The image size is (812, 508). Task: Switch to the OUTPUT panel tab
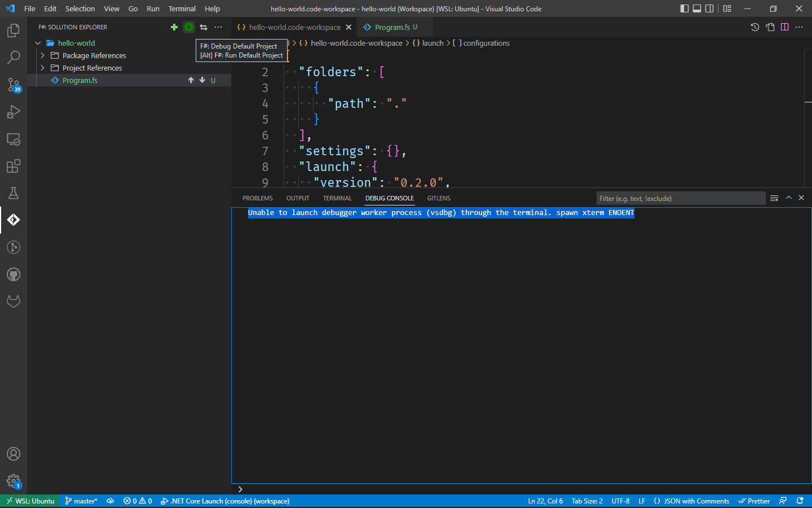(298, 198)
